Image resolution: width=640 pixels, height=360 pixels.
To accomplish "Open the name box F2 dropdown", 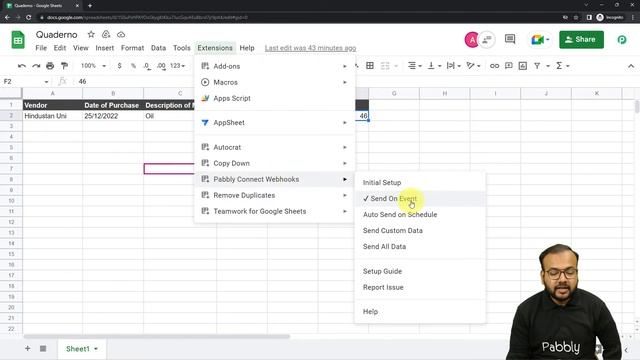I will coord(46,82).
